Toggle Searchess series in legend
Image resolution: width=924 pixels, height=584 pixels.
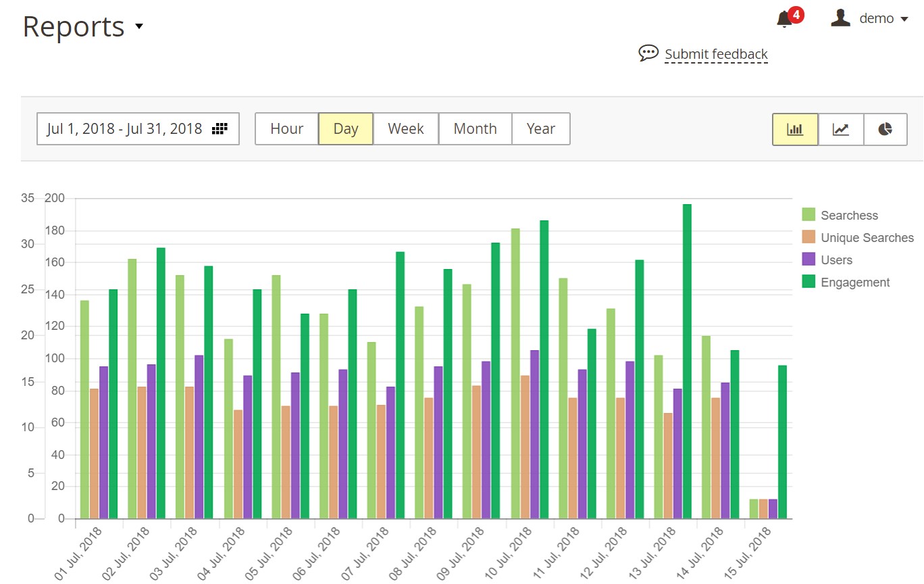[849, 216]
